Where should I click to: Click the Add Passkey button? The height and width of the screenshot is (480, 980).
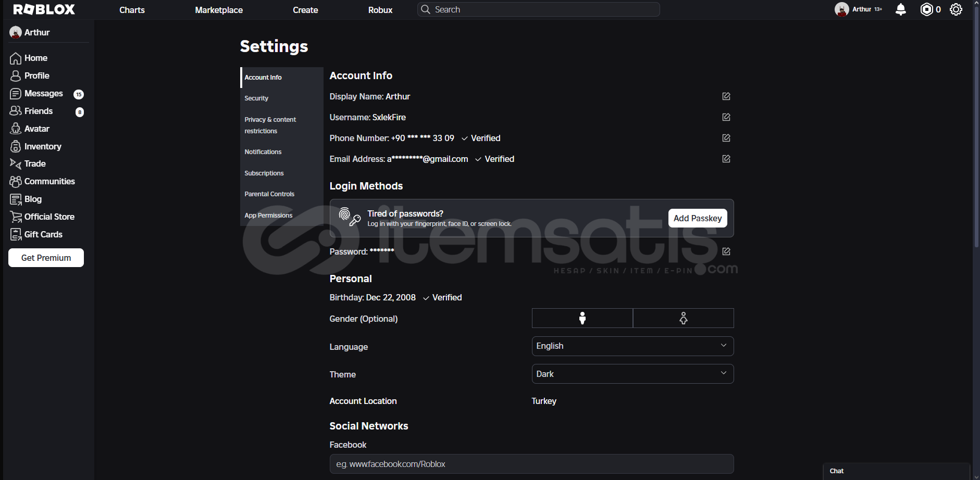click(698, 218)
